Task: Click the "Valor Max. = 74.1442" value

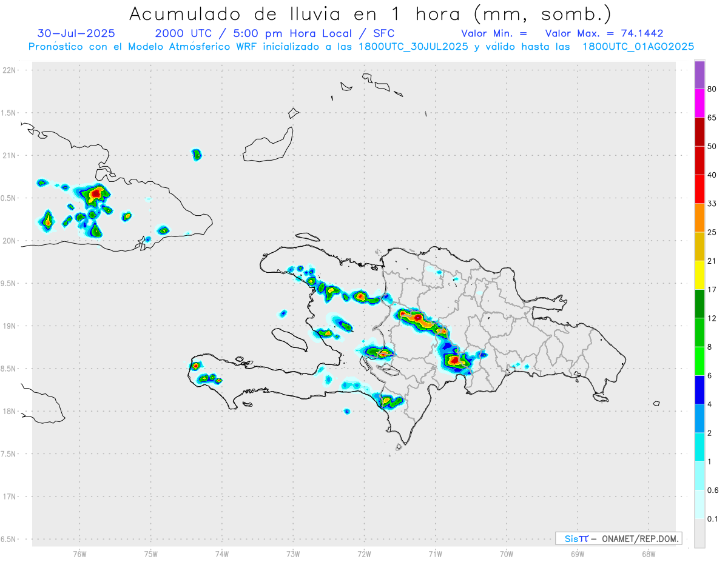Action: tap(604, 33)
